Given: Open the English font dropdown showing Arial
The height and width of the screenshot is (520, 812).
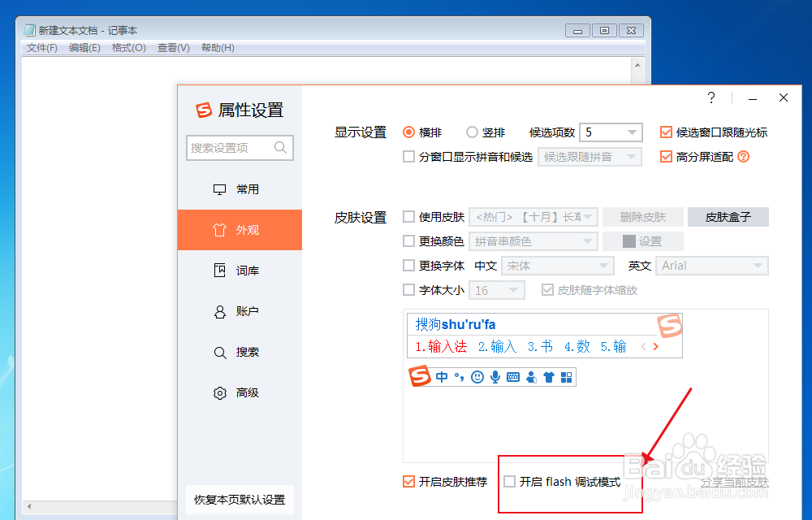Looking at the screenshot, I should click(x=712, y=266).
